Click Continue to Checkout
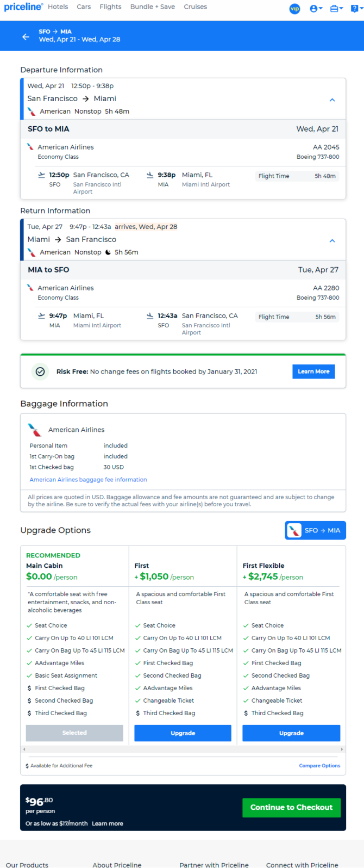This screenshot has height=868, width=364. tap(291, 808)
